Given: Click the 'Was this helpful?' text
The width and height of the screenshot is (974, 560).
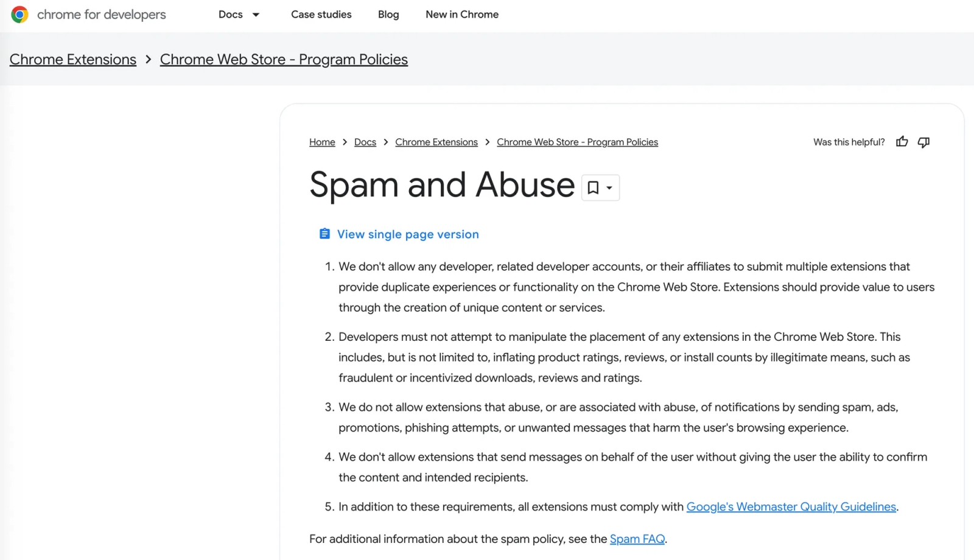Looking at the screenshot, I should [x=849, y=142].
